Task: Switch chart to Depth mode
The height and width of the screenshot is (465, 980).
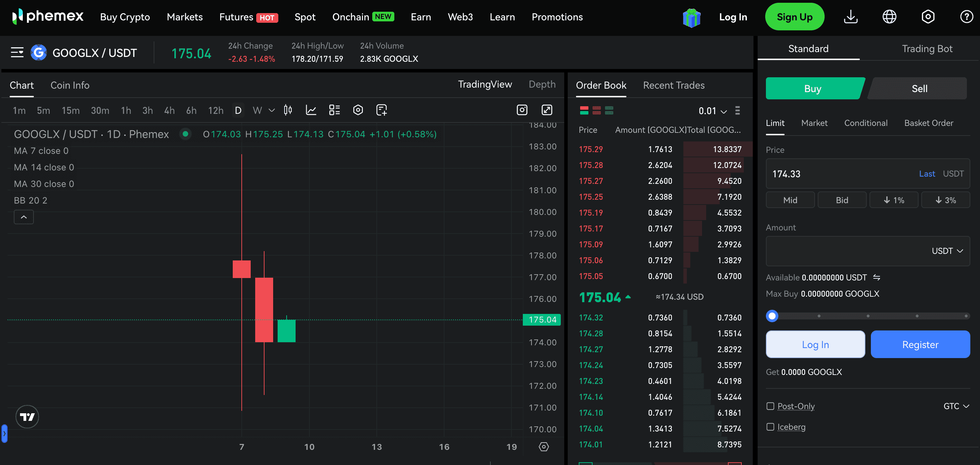Action: pyautogui.click(x=542, y=84)
